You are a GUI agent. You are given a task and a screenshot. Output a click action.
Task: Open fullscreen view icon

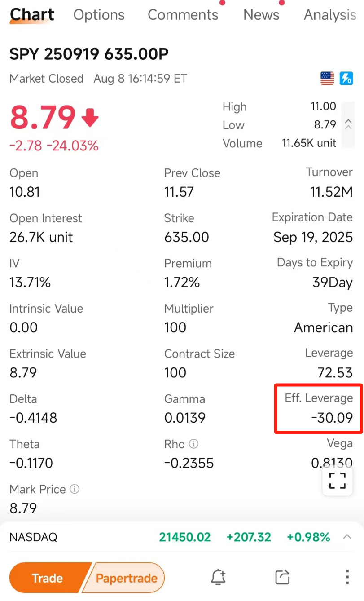tap(338, 481)
